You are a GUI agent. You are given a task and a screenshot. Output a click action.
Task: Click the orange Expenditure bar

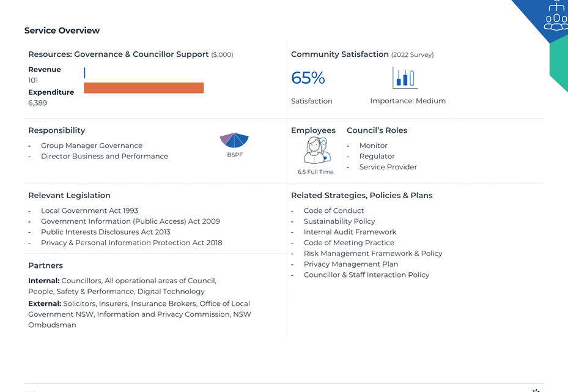(x=144, y=88)
